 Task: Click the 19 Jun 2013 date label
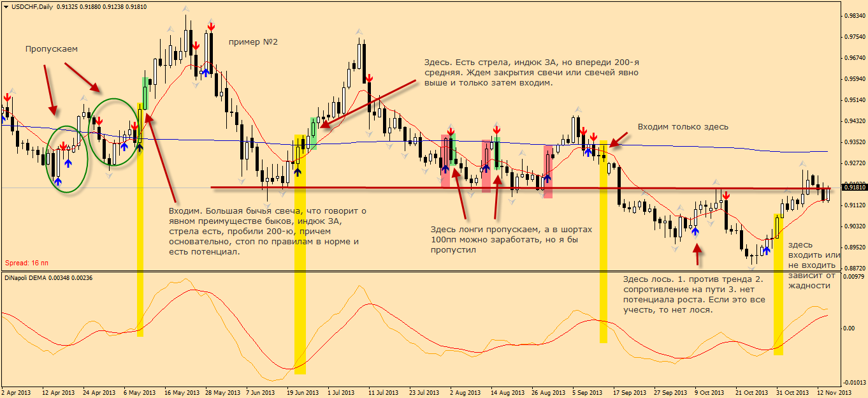pos(302,393)
